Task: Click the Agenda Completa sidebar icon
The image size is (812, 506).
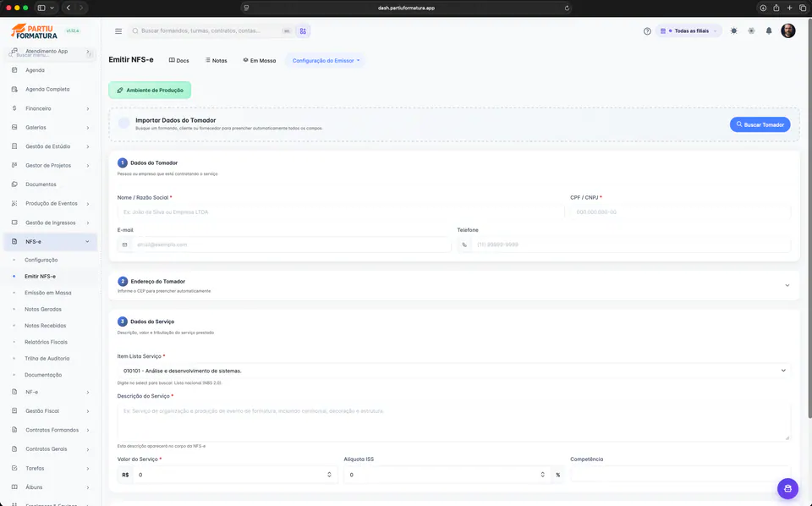Action: coord(14,89)
